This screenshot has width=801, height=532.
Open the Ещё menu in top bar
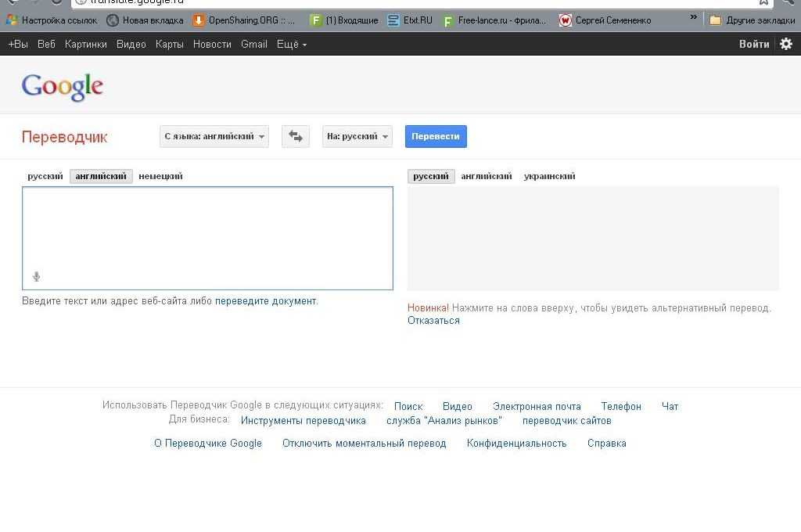click(x=291, y=44)
